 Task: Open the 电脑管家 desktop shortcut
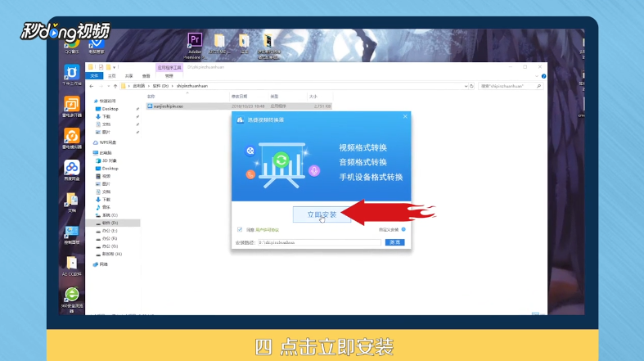(97, 46)
